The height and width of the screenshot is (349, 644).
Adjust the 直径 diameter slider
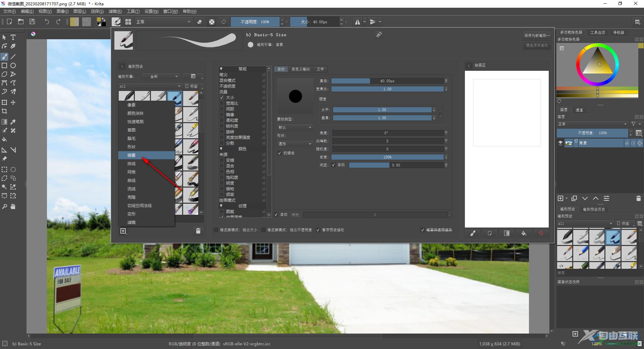[387, 81]
